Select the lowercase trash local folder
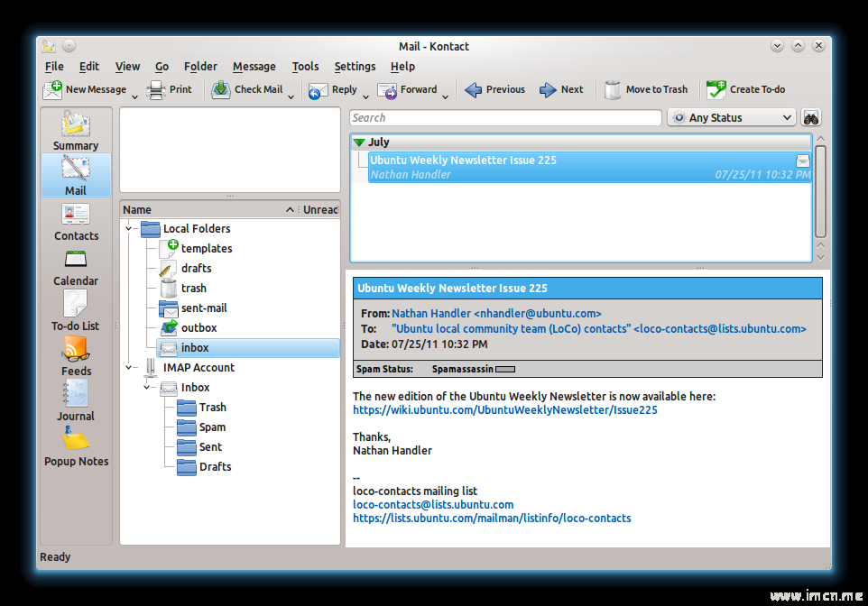 [193, 289]
